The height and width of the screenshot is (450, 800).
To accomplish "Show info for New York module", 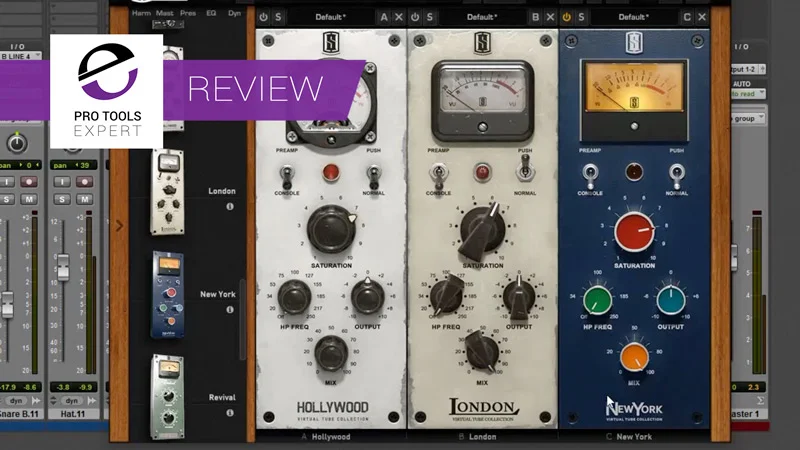I will [x=230, y=310].
